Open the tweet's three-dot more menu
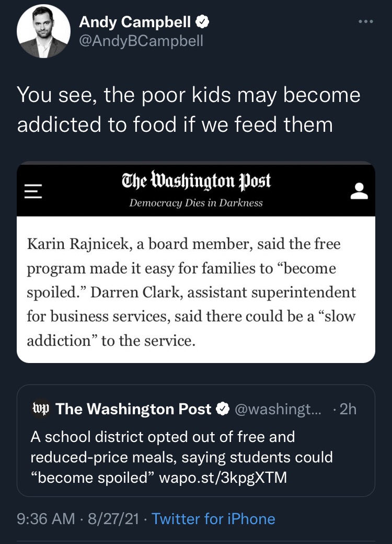Viewport: 392px width, 544px height. (x=366, y=22)
